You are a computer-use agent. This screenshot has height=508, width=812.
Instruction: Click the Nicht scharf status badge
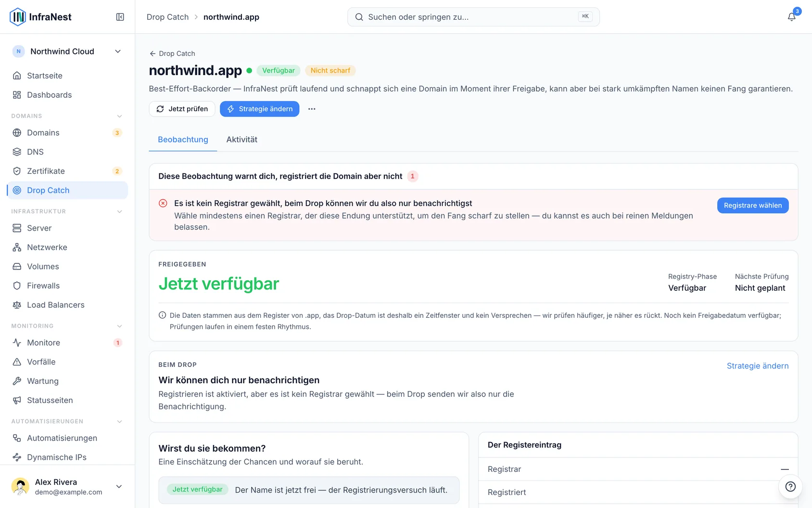click(x=330, y=70)
